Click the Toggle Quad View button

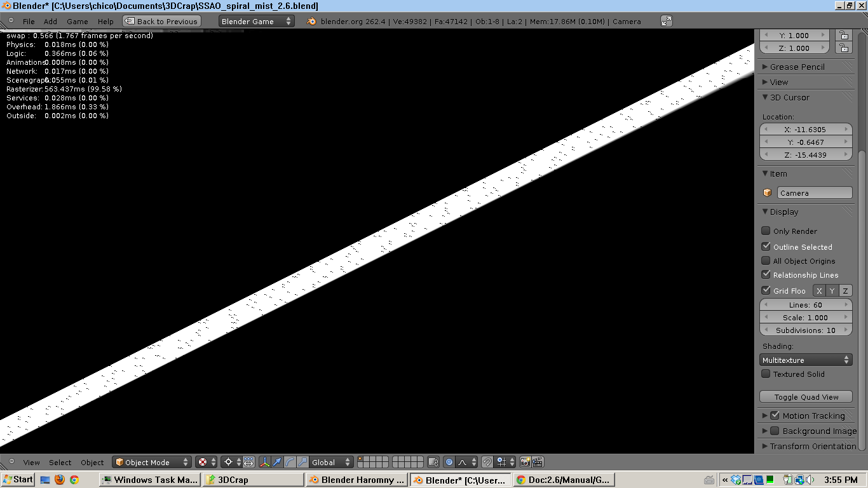[806, 396]
